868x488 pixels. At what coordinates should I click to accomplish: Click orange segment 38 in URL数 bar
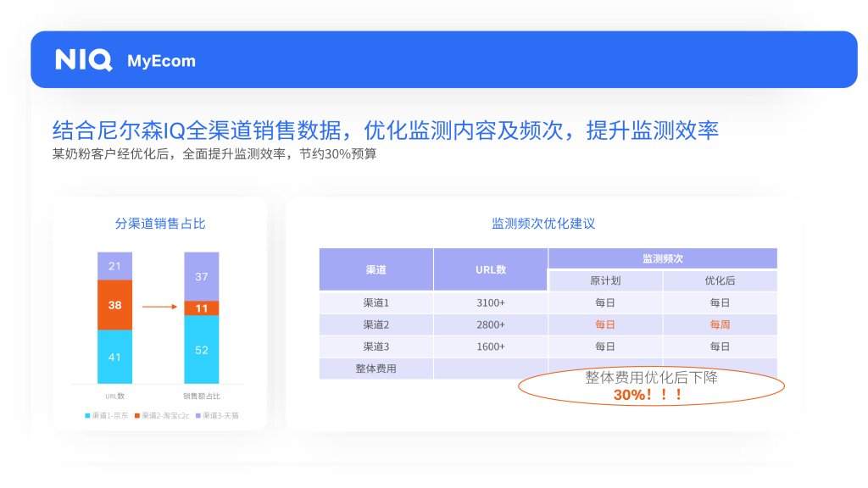(x=114, y=305)
